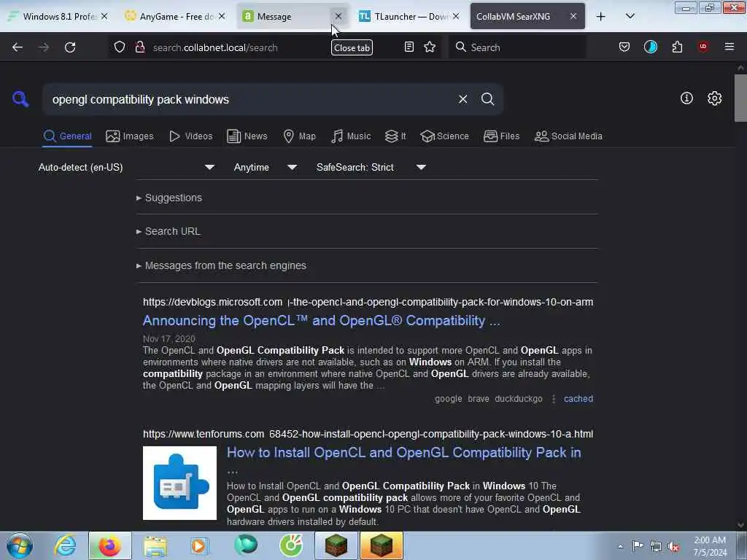Submit search with the magnifier button
747x560 pixels.
(x=487, y=99)
